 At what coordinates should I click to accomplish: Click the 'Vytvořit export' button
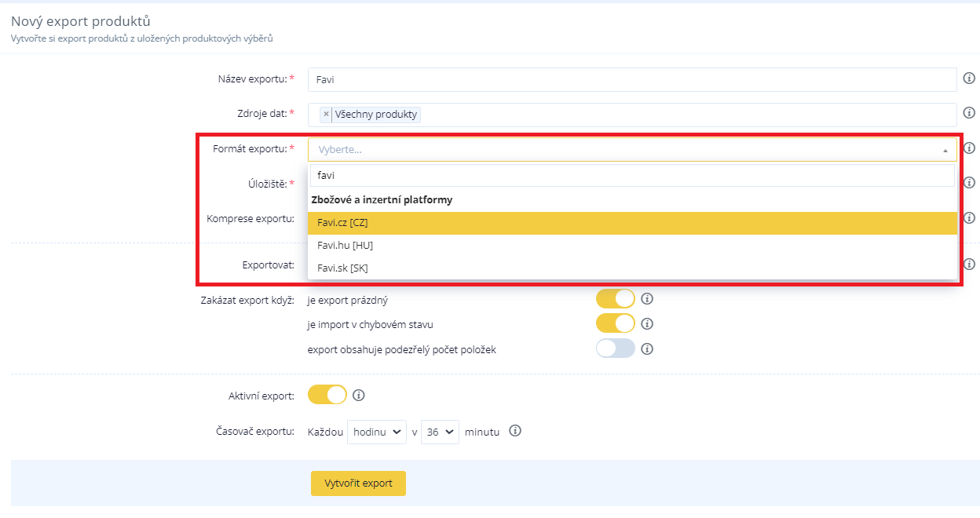[358, 483]
